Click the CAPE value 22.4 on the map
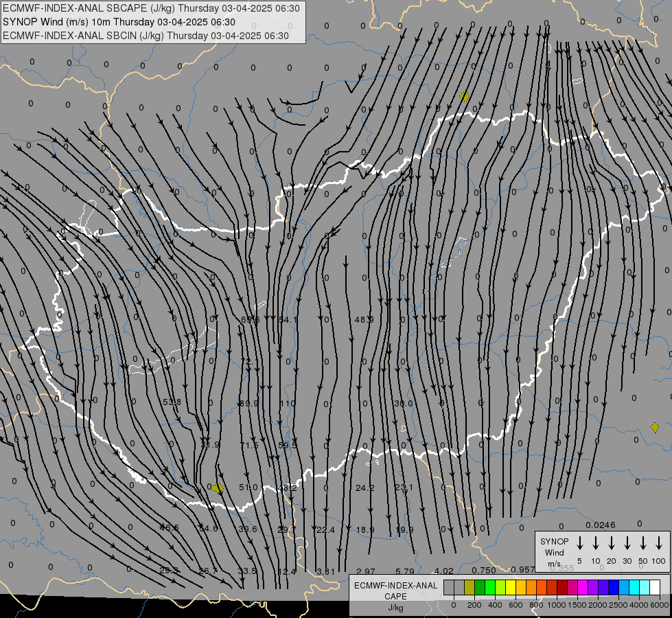This screenshot has width=672, height=618. click(326, 529)
